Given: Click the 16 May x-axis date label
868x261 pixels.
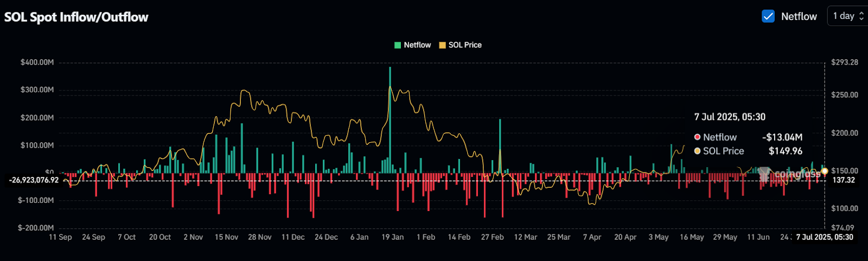Looking at the screenshot, I should [692, 237].
